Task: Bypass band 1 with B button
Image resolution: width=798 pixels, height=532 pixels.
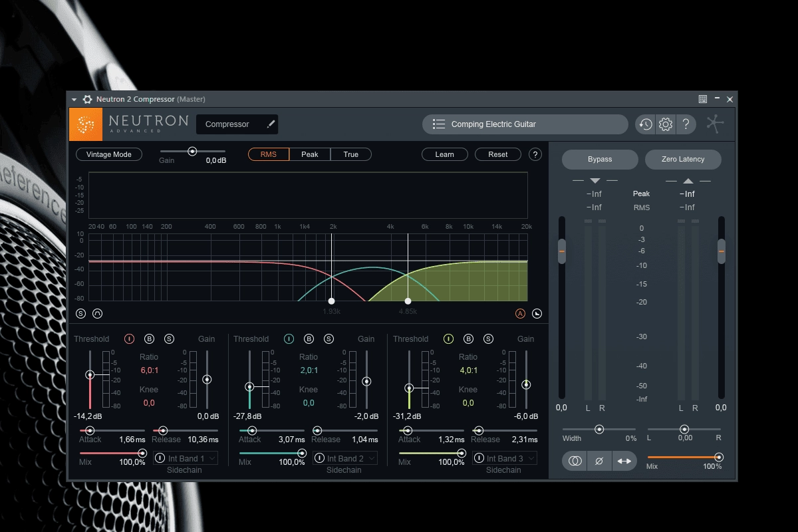Action: point(149,338)
